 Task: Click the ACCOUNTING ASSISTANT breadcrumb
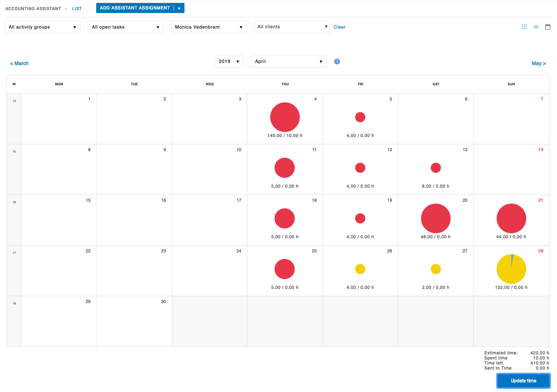click(33, 8)
